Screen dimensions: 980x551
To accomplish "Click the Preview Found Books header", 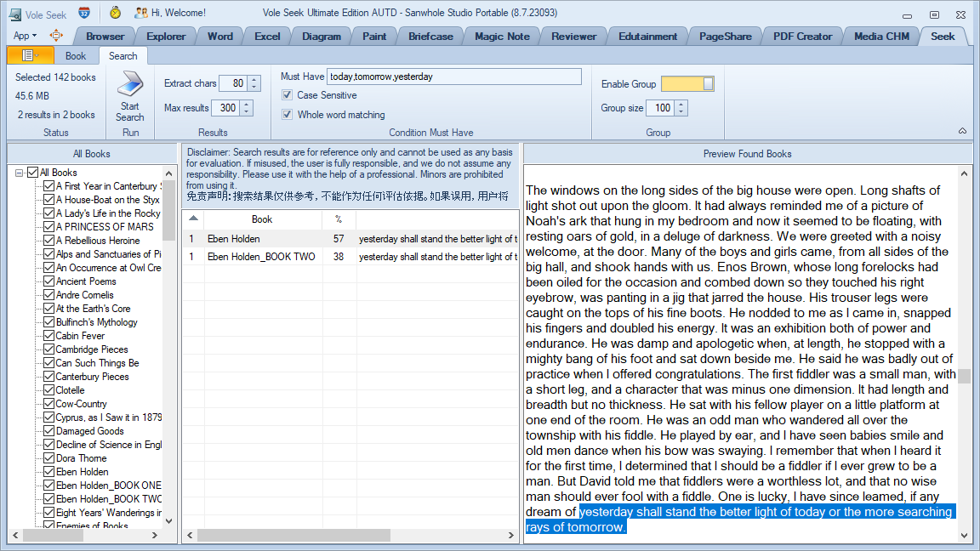I will point(748,154).
